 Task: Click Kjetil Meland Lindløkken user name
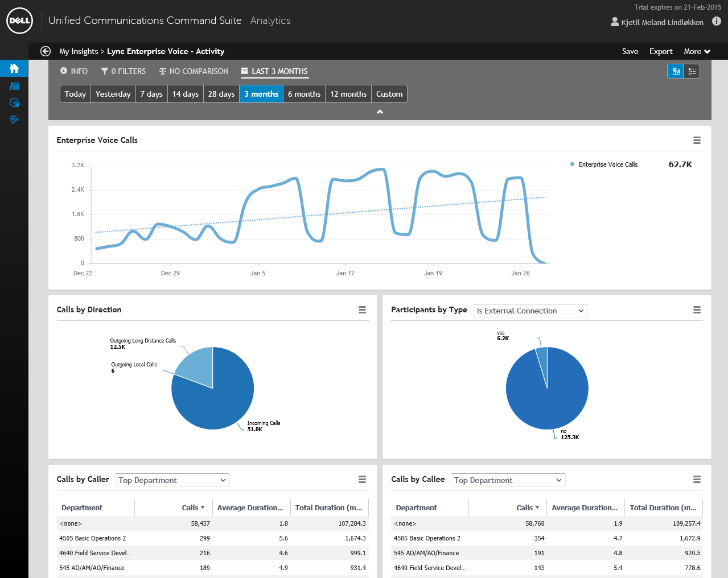coord(662,22)
